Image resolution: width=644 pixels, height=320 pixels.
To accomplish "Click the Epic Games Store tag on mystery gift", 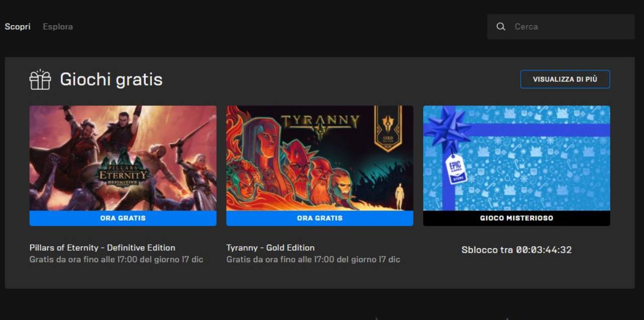I will coord(456,169).
